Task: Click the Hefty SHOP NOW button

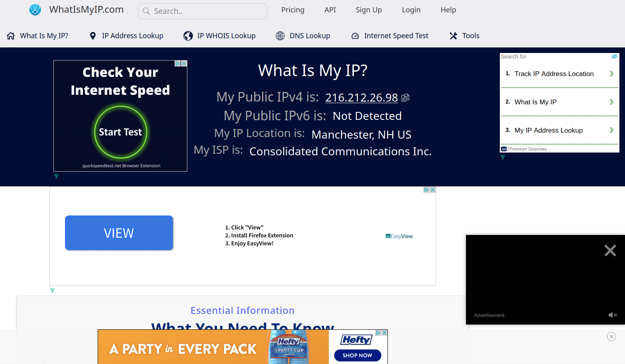Action: click(x=358, y=355)
